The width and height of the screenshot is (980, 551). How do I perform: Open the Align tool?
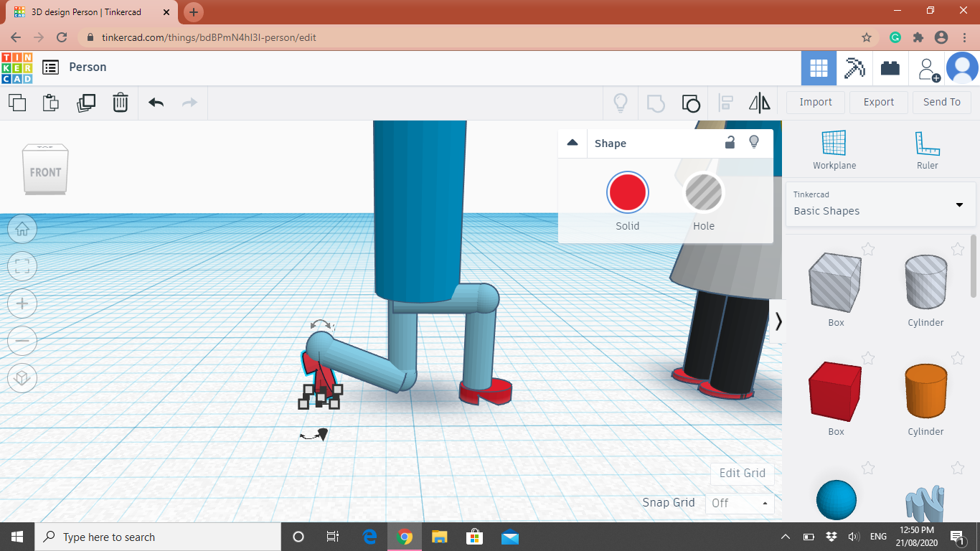[725, 103]
